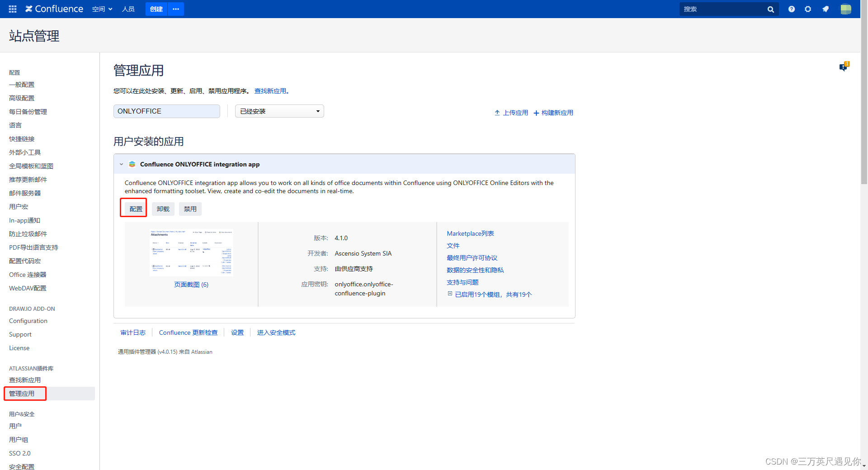Viewport: 868px width, 470px height.
Task: Open Marketplace列表 link
Action: 470,233
